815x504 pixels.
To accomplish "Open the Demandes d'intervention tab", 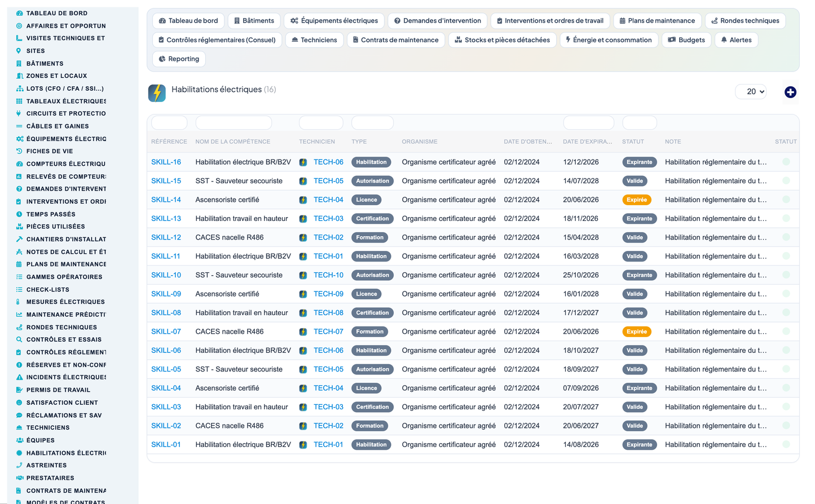I will 438,21.
